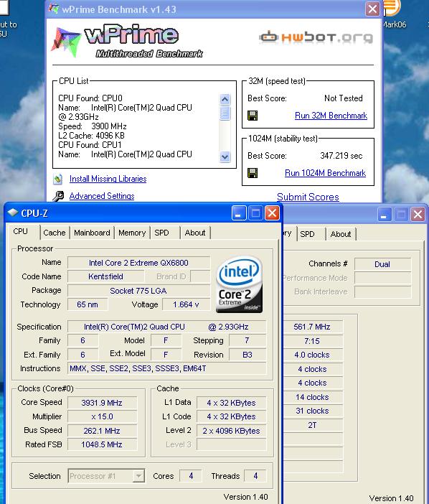Click the CPU List scrollbar thumb
This screenshot has height=504, width=429.
(225, 113)
